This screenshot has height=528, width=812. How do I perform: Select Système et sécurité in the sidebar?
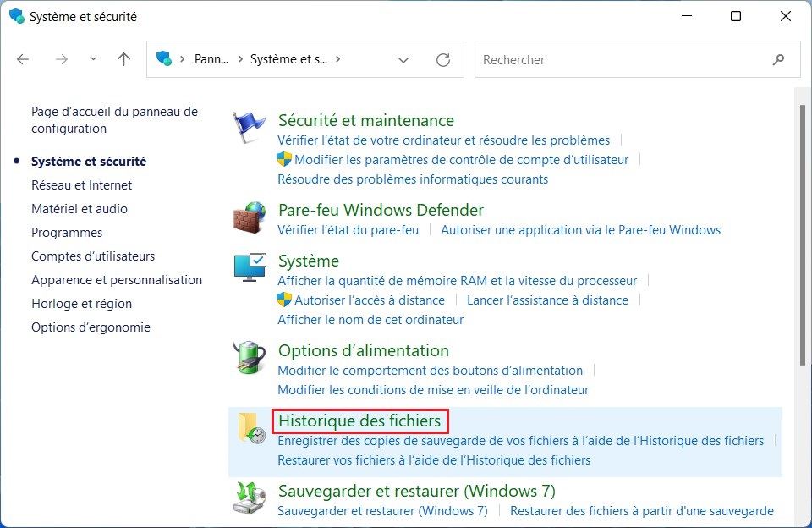[89, 161]
